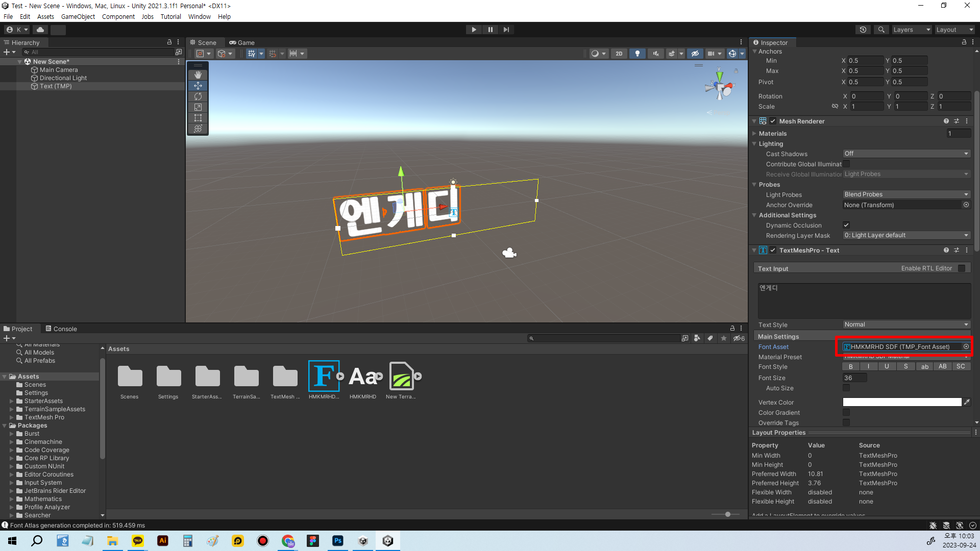Open the GameObject menu
This screenshot has width=980, height=551.
78,16
